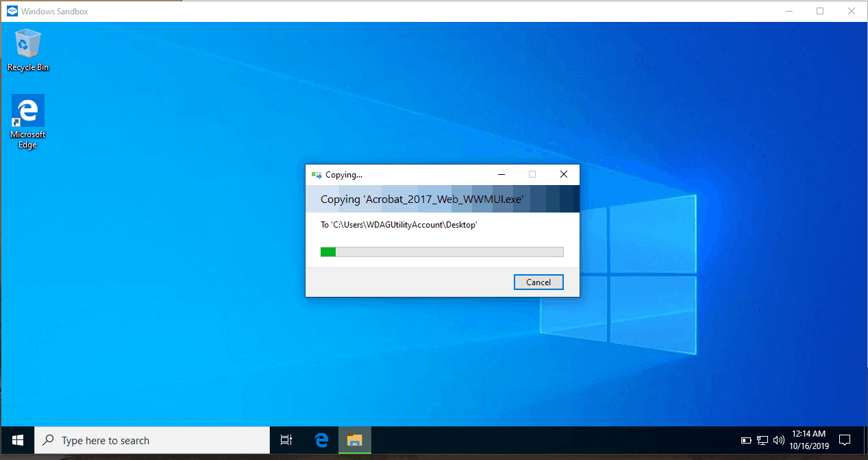Screen dimensions: 868x460
Task: Close the Copying dialog window
Action: pos(564,175)
